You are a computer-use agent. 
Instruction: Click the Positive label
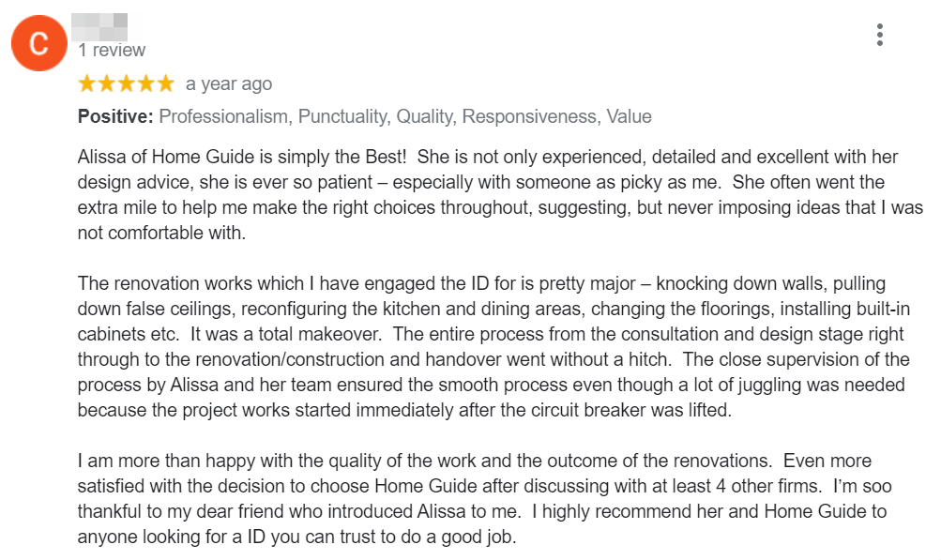point(115,115)
